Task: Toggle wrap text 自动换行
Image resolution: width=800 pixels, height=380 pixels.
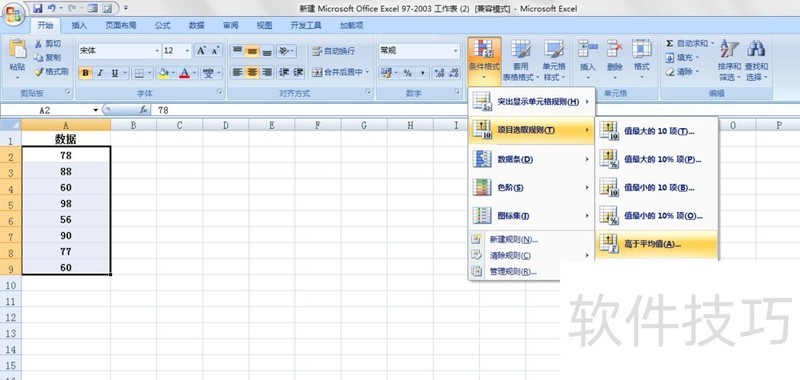Action: pos(334,51)
